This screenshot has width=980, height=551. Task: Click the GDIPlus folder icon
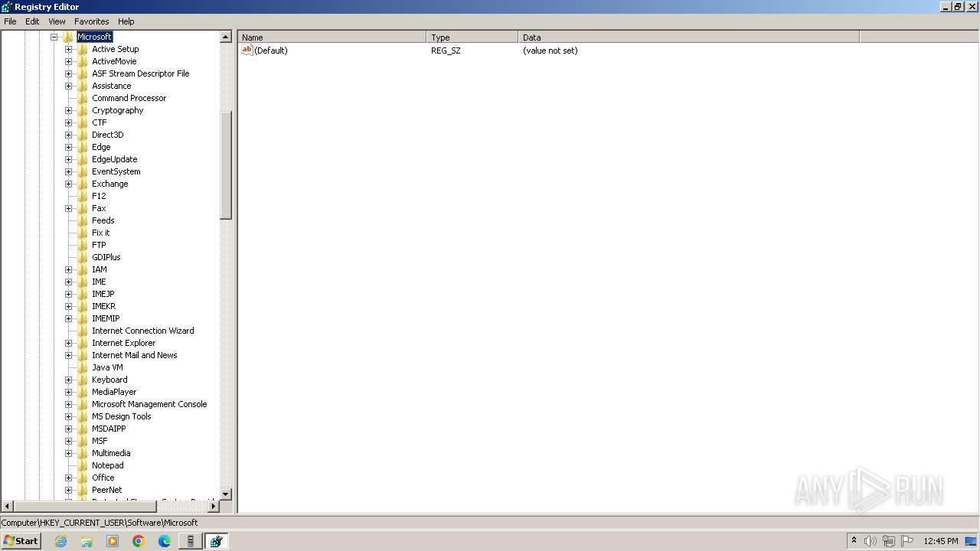click(x=83, y=257)
